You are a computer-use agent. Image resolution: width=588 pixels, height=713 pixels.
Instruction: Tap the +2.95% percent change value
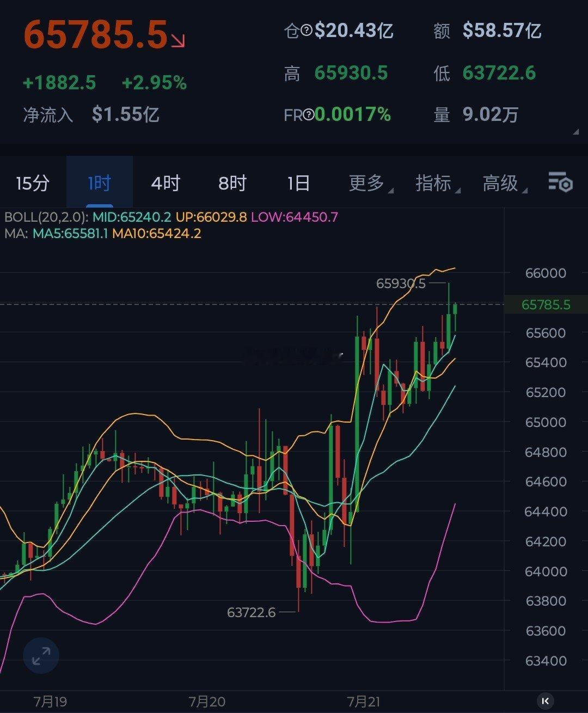(x=154, y=83)
